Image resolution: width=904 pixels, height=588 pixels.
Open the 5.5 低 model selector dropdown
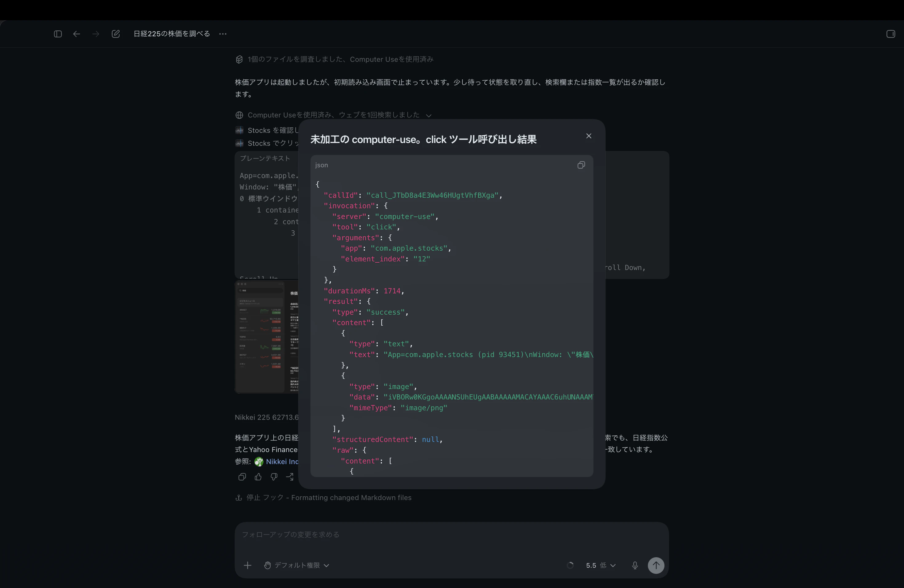601,565
